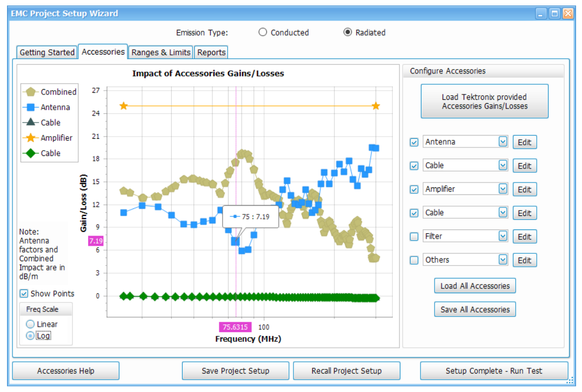Toggle the Show Points checkbox
This screenshot has height=392, width=582.
(x=23, y=294)
